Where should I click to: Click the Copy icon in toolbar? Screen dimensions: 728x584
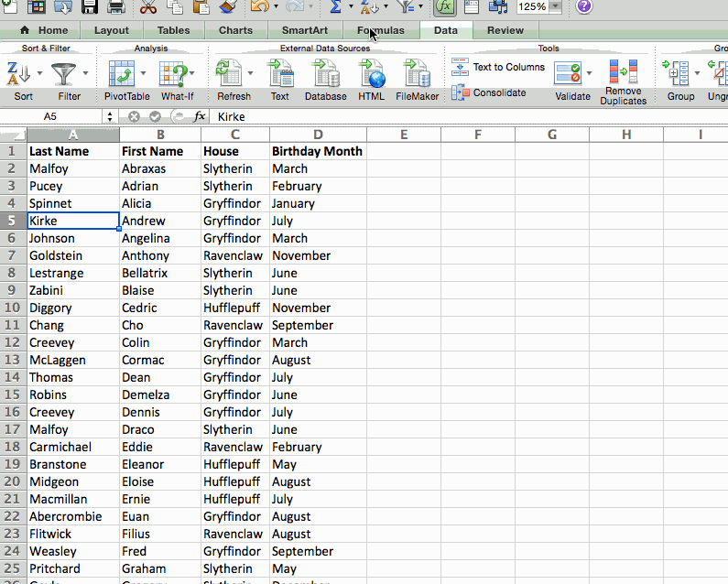tap(175, 6)
